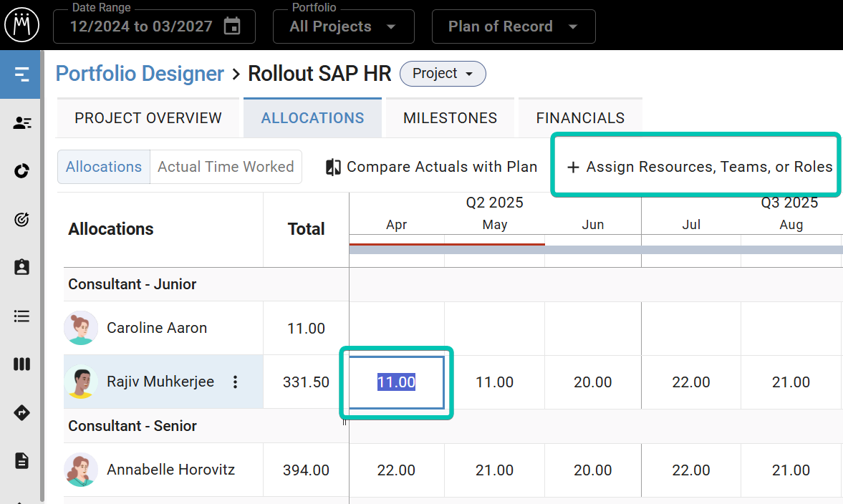This screenshot has width=843, height=504.
Task: Open the target goals sidebar icon
Action: [x=21, y=219]
